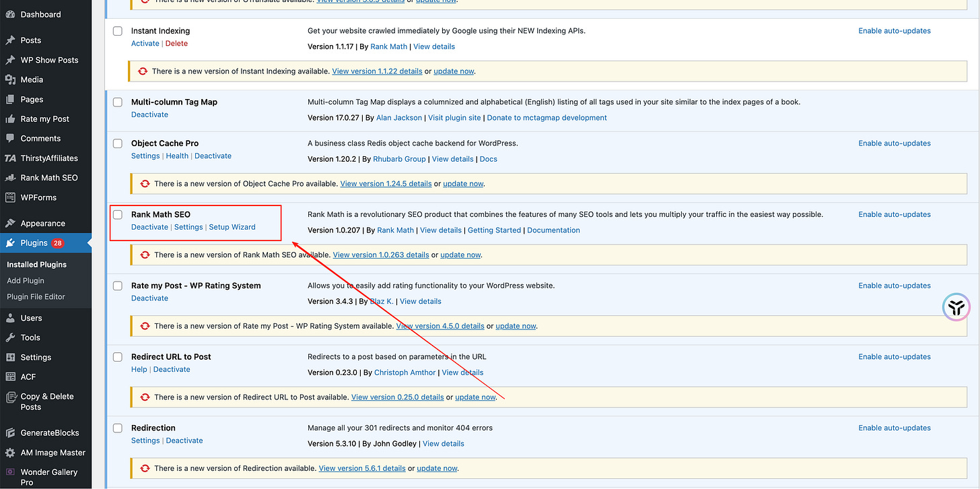Delete the Instant Indexing plugin
This screenshot has width=980, height=489.
(x=177, y=43)
